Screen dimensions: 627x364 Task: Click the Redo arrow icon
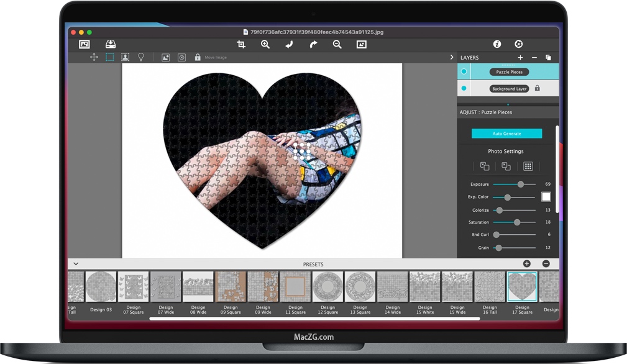click(313, 44)
